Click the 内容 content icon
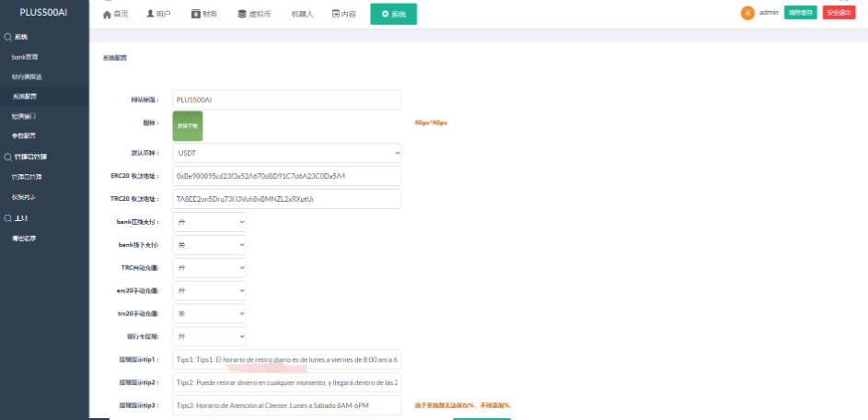868x420 pixels. 335,14
